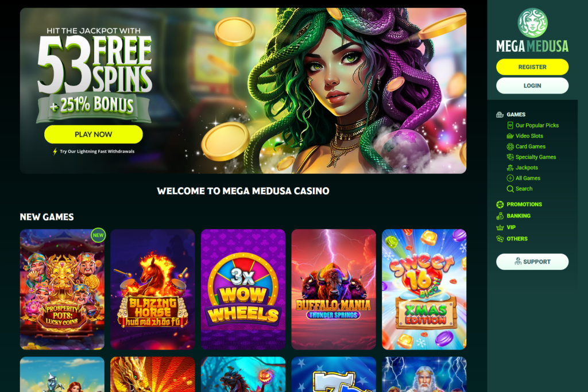Viewport: 588px width, 392px height.
Task: Click the Jackpots icon in sidebar
Action: (510, 168)
